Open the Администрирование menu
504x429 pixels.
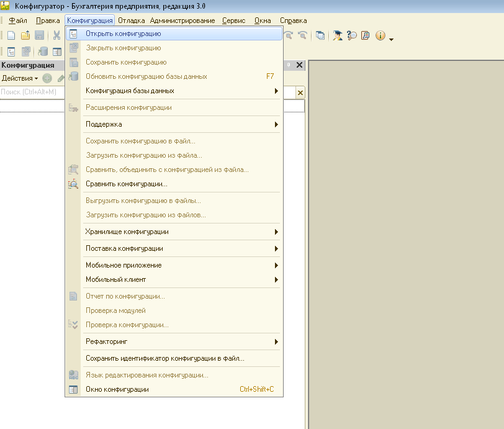click(x=182, y=20)
